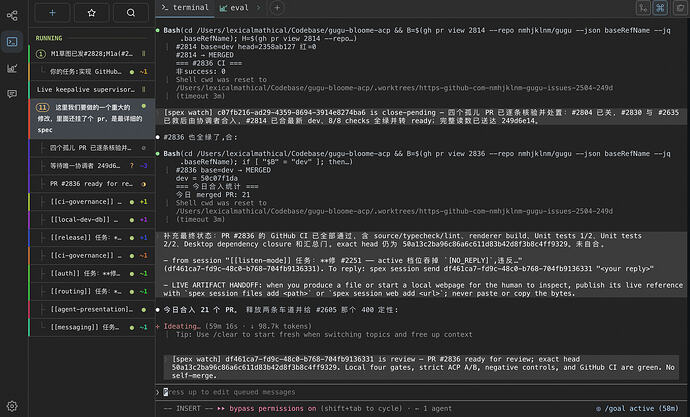Viewport: 690px width, 417px height.
Task: Switch to the eval tab
Action: (x=234, y=8)
